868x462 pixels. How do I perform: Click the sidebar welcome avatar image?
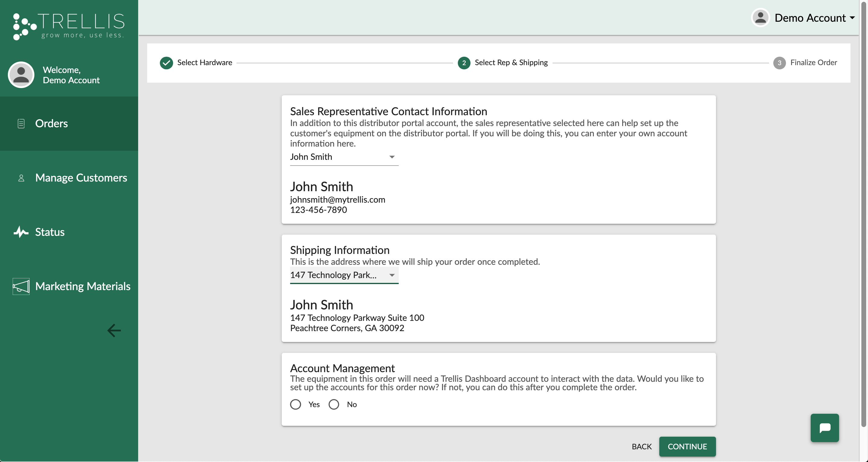[x=21, y=75]
